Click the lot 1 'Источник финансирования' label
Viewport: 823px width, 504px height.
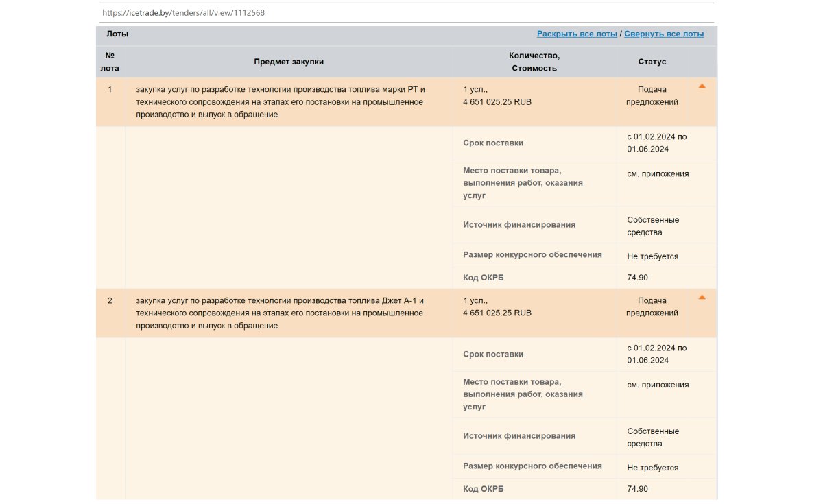pos(519,225)
